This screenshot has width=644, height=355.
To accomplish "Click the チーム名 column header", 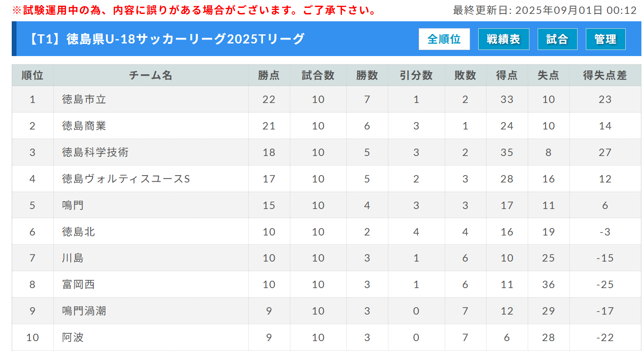I will tap(151, 76).
